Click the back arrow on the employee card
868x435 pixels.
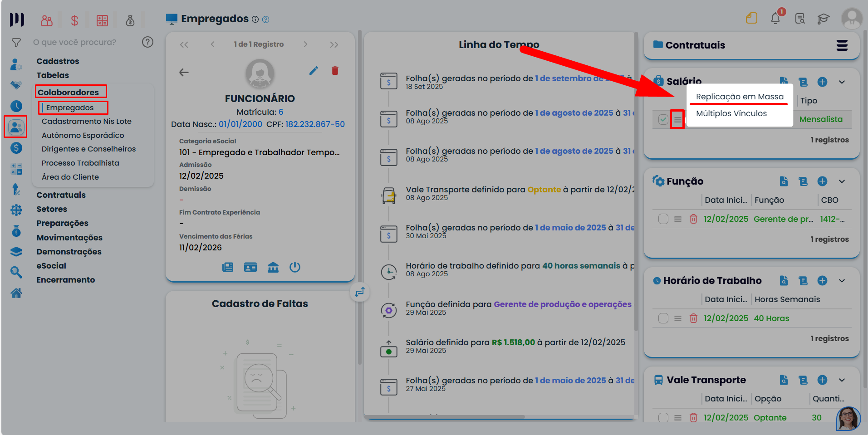click(x=184, y=72)
